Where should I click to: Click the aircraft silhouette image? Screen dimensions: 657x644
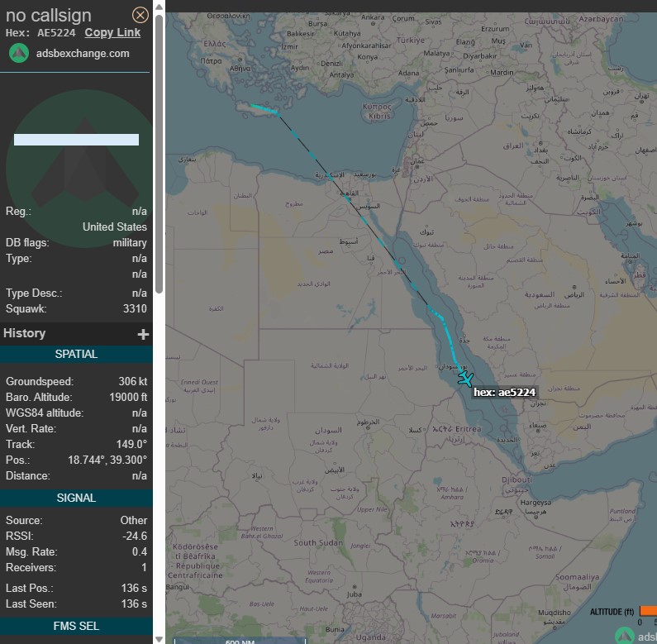coord(85,163)
